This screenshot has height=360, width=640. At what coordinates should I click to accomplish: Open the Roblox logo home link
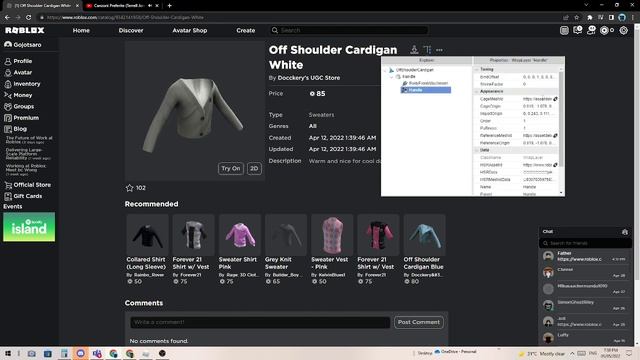click(x=24, y=30)
